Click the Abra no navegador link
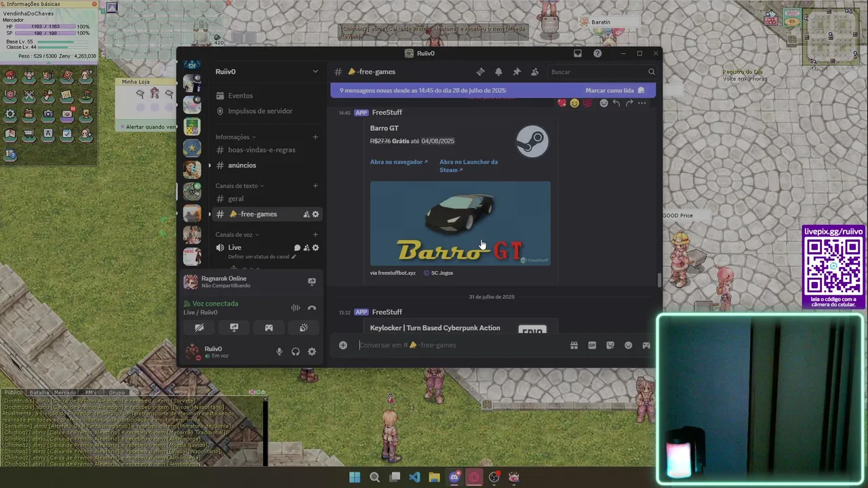The height and width of the screenshot is (488, 868). (399, 162)
